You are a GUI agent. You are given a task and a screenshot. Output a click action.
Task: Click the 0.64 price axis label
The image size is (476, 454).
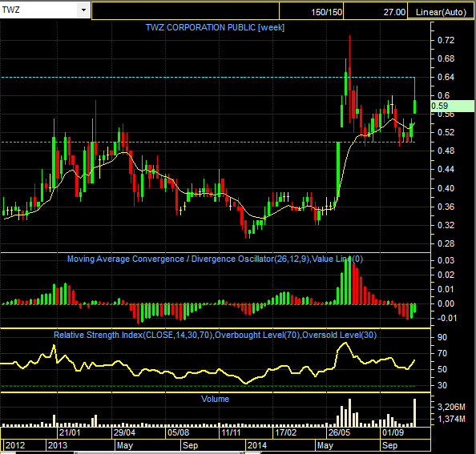(446, 77)
